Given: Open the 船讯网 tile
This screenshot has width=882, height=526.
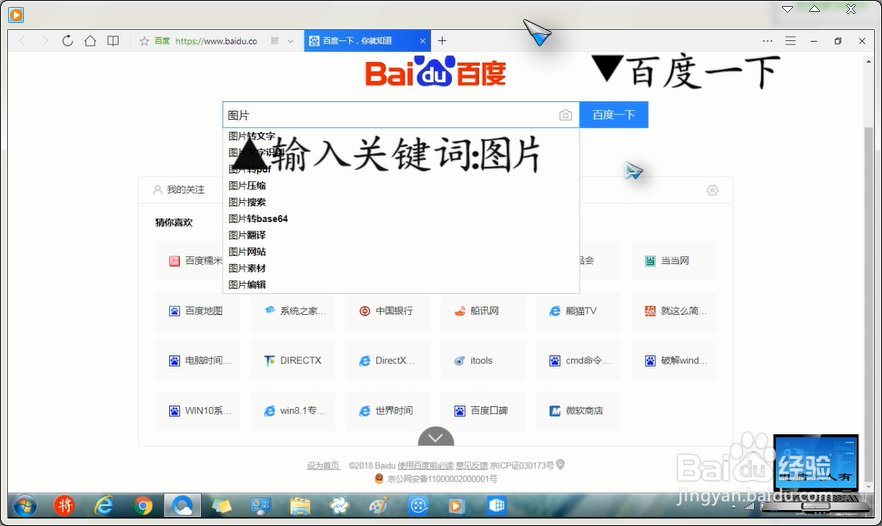Looking at the screenshot, I should pyautogui.click(x=483, y=311).
